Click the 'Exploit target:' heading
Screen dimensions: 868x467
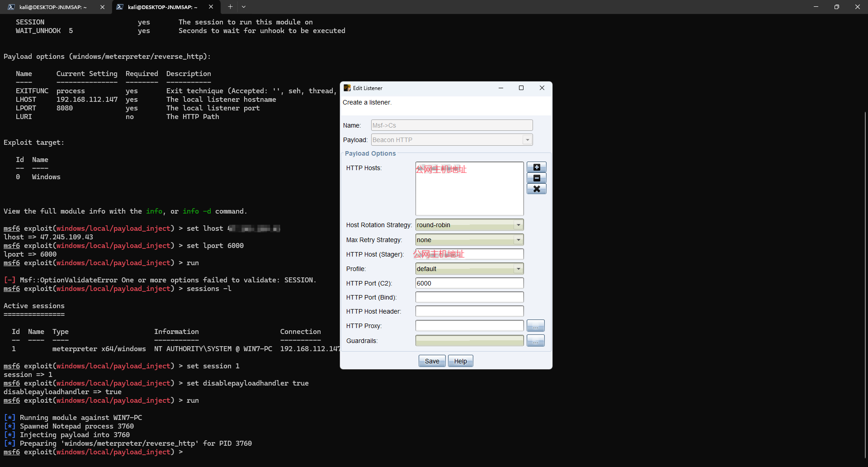[x=34, y=143]
